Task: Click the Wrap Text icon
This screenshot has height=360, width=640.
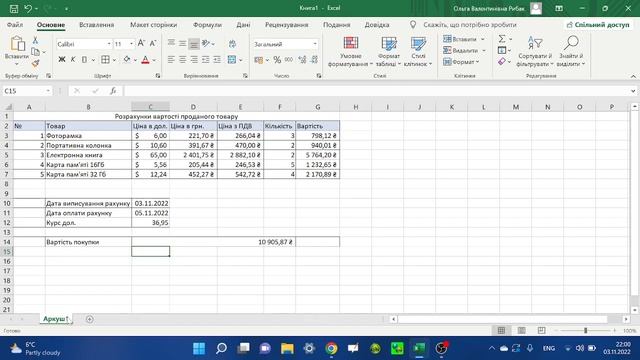Action: (x=232, y=44)
